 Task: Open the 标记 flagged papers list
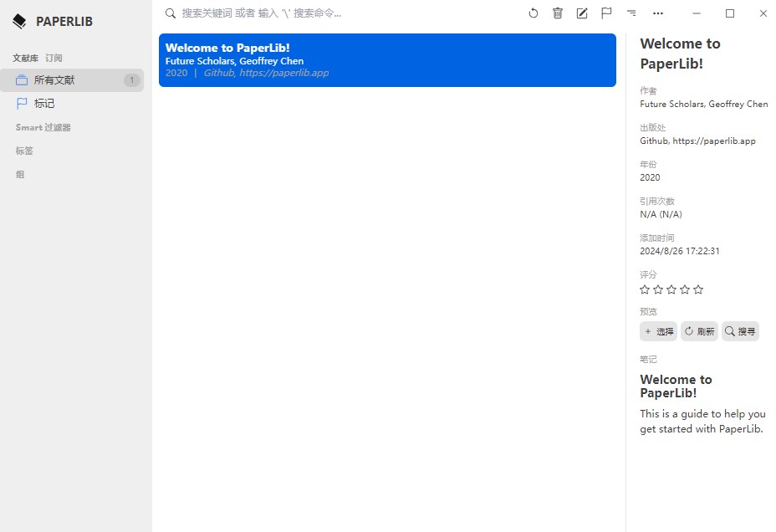[x=44, y=104]
